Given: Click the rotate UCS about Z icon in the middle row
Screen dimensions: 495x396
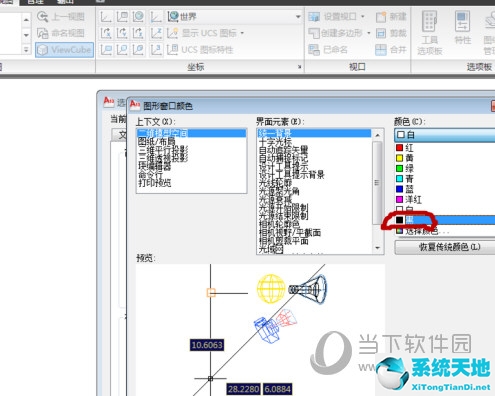Looking at the screenshot, I should 138,33.
